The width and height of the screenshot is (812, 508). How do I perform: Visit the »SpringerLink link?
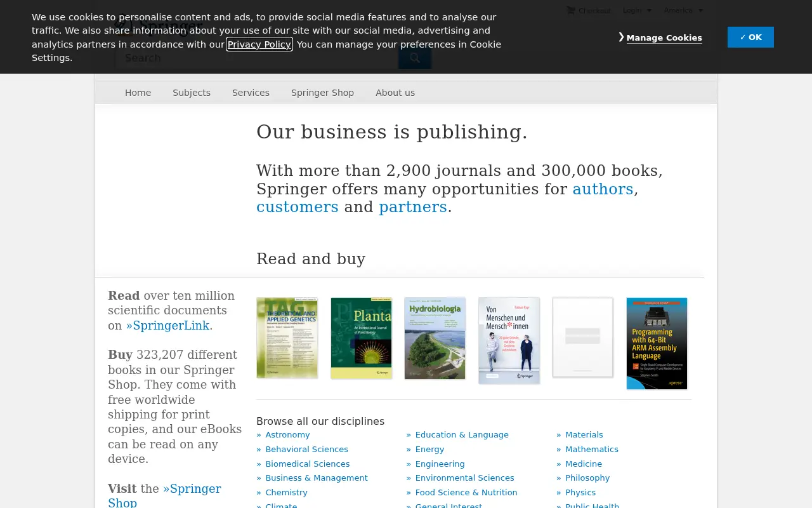(167, 326)
